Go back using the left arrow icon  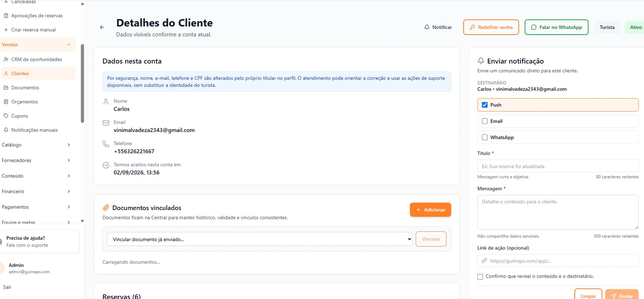coord(102,27)
